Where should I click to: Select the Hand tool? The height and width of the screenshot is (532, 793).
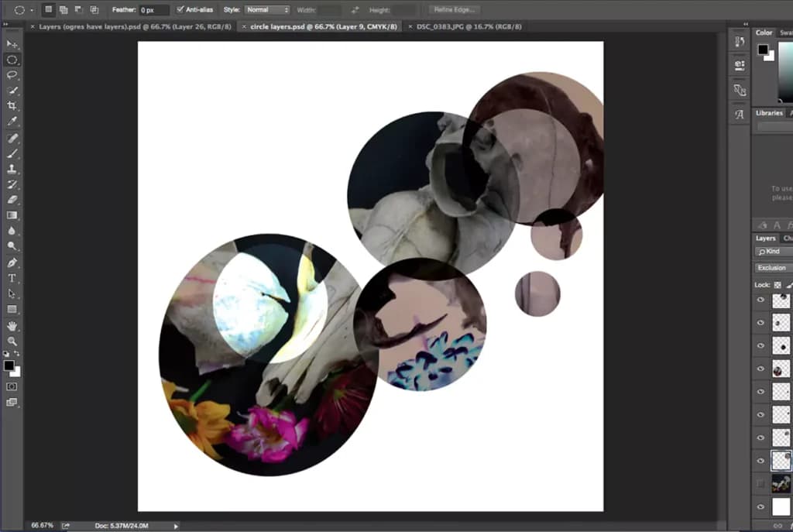pos(12,326)
